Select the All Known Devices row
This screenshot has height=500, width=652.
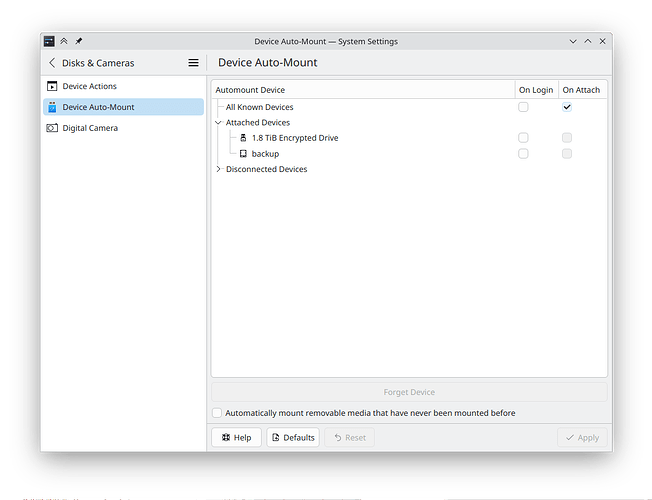click(409, 107)
